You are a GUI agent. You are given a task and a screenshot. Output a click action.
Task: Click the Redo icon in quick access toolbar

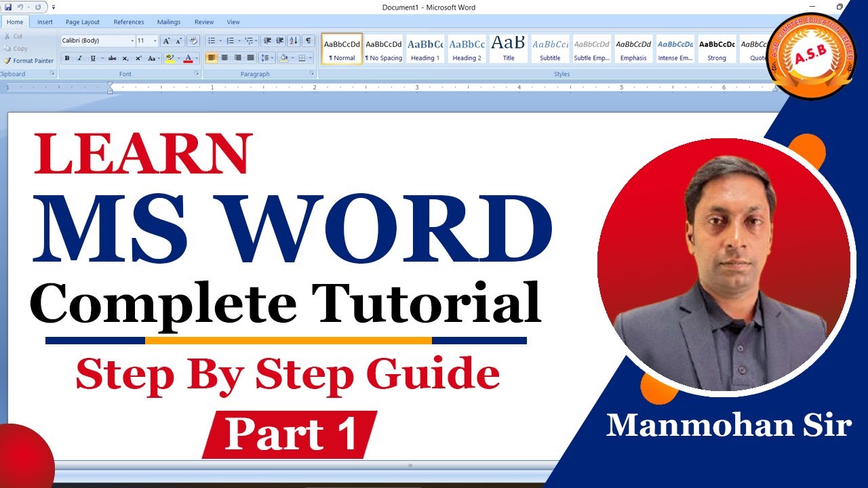click(x=38, y=7)
